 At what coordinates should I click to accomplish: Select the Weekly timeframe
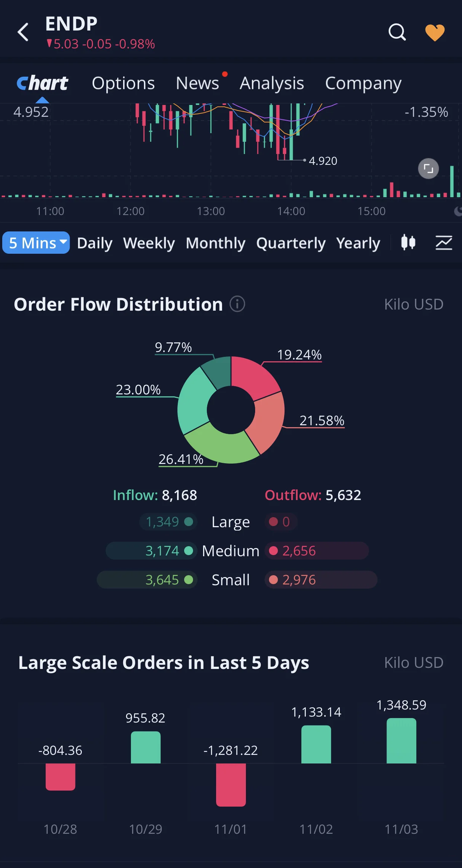click(x=149, y=243)
